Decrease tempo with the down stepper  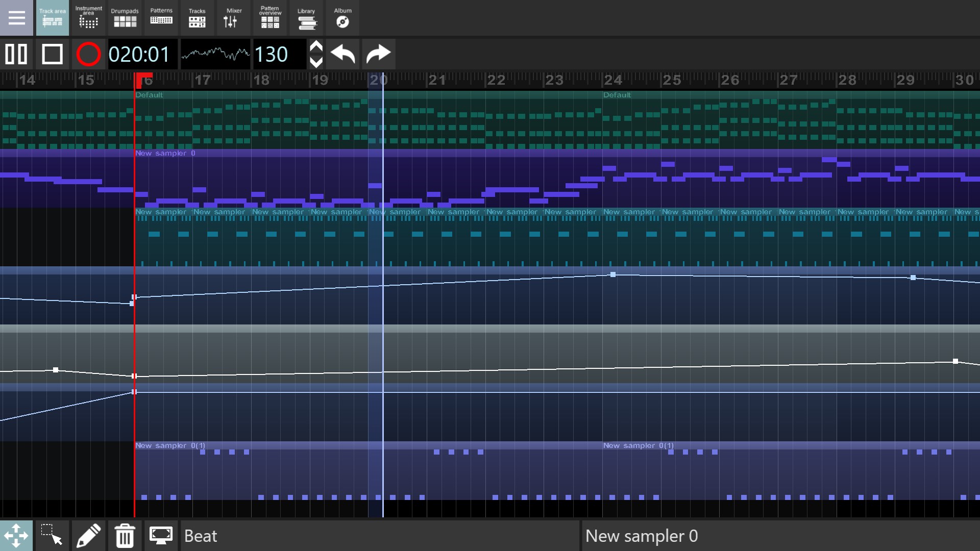316,63
